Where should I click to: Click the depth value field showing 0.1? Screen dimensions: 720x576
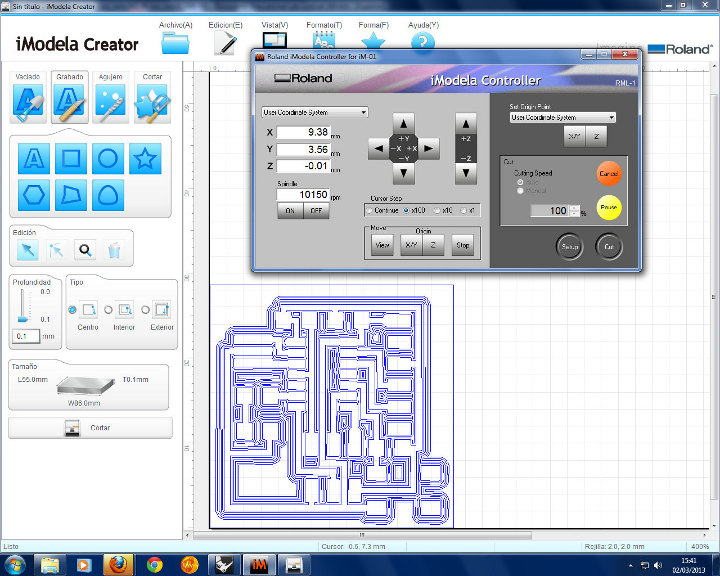click(26, 336)
